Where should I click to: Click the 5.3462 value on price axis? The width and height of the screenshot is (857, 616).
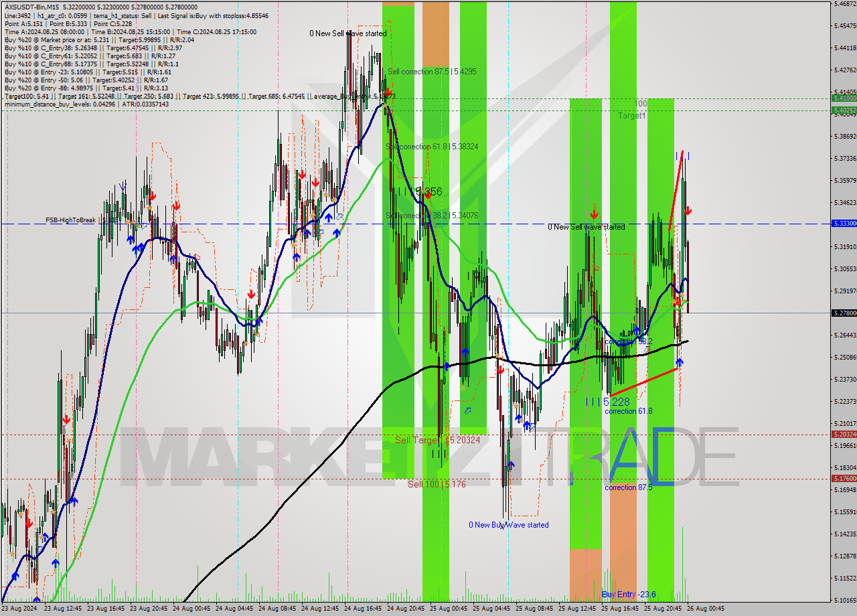pos(845,202)
